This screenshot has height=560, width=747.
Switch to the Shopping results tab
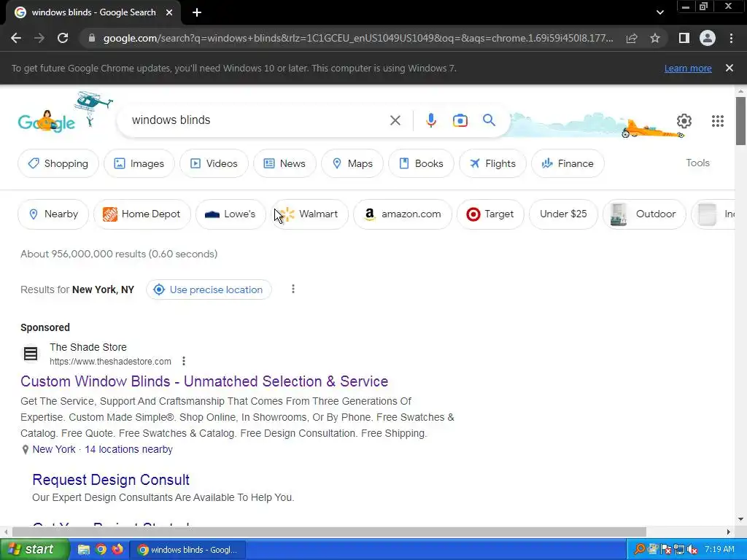58,163
